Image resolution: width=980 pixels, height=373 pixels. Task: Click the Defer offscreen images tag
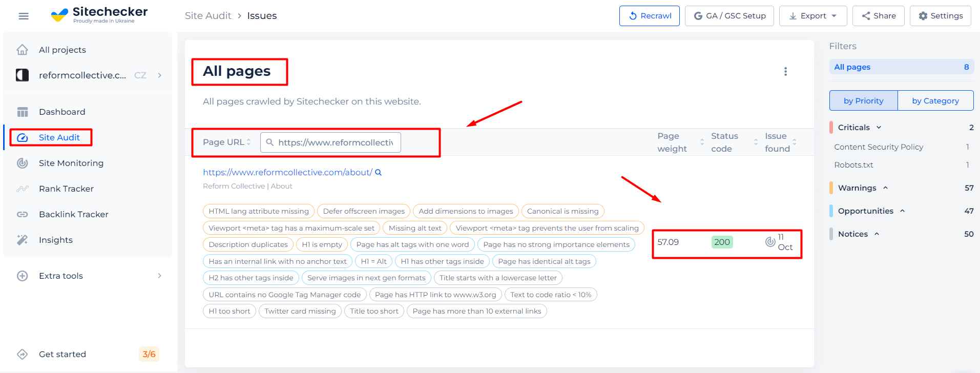(364, 211)
